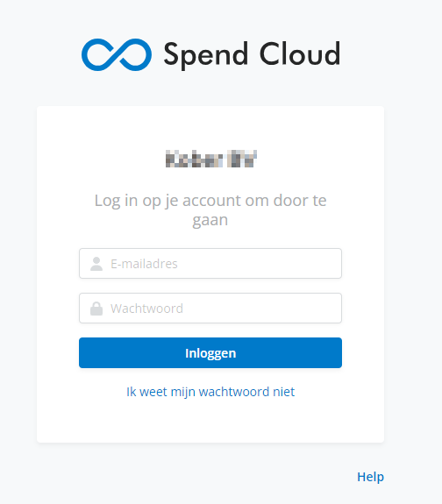Click the padlock icon in the password field

click(96, 309)
